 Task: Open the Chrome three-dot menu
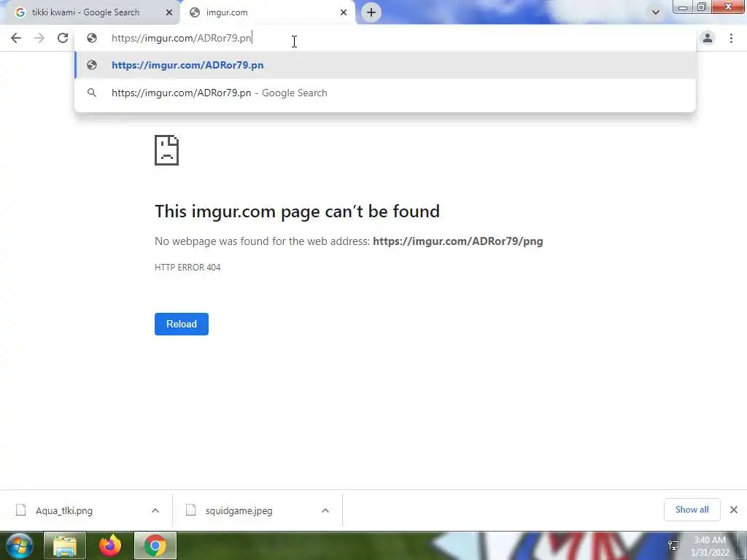pos(731,38)
